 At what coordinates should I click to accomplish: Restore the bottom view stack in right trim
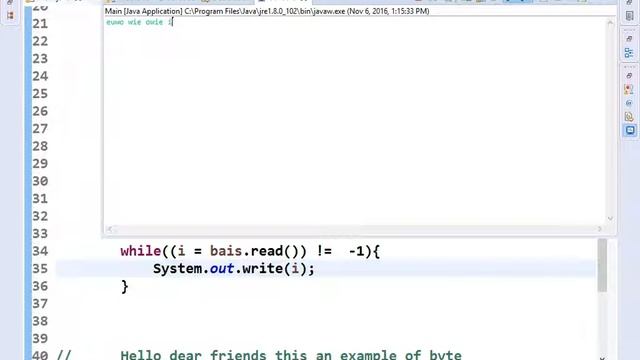(x=629, y=76)
